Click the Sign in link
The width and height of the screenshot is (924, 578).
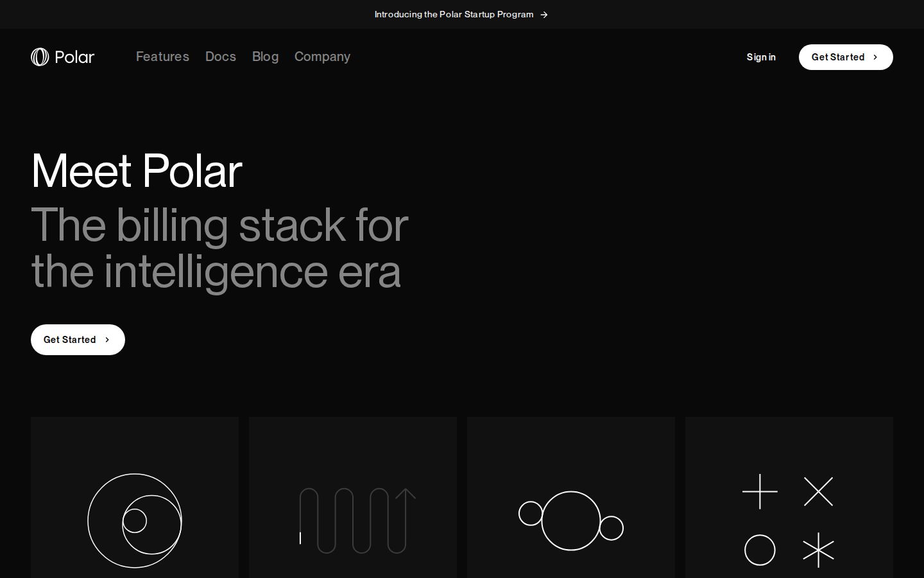click(x=761, y=57)
